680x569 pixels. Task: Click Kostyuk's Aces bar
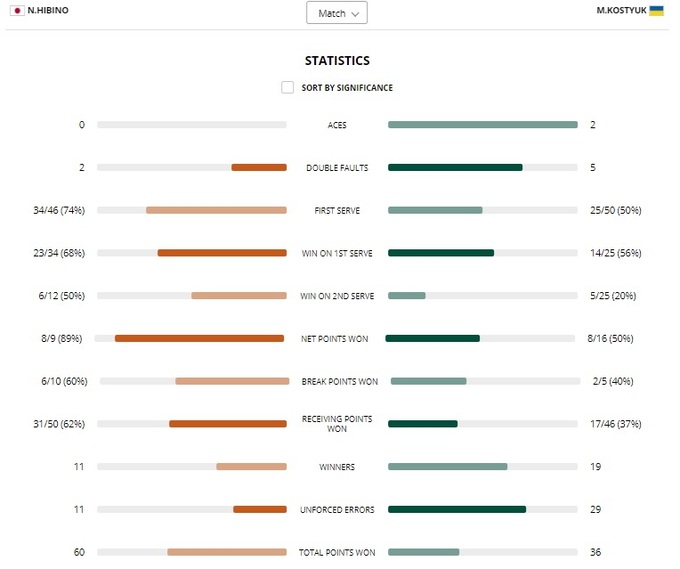[x=482, y=125]
